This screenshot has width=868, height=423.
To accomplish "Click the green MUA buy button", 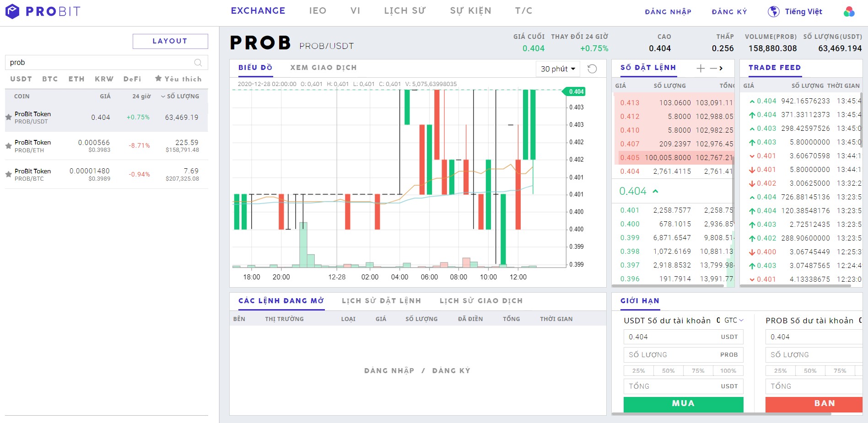I will (x=683, y=404).
